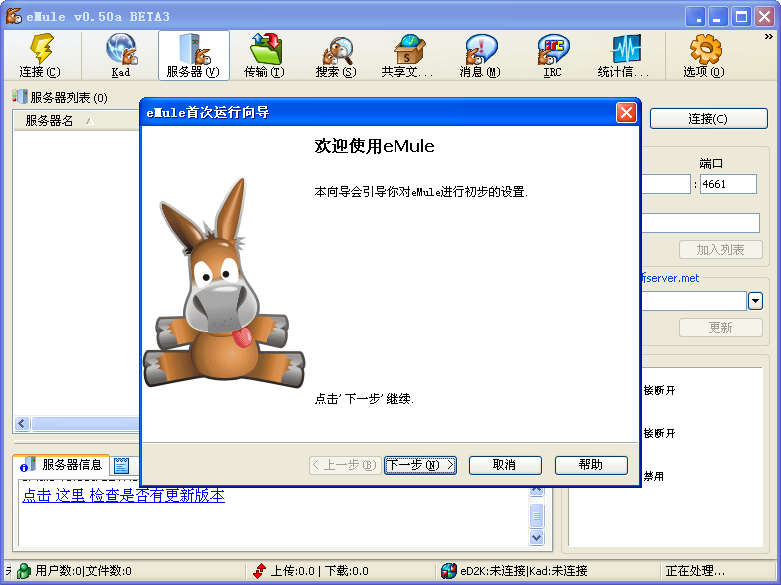Sort by the 服务器名 column header

(76, 121)
